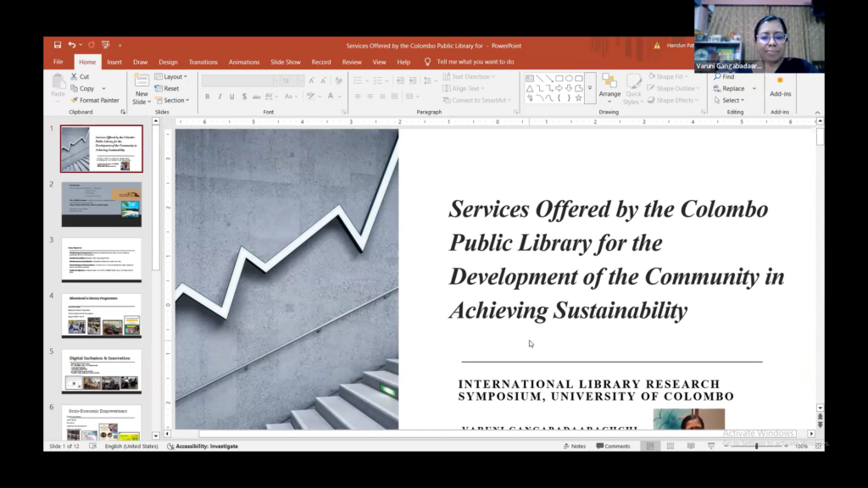The height and width of the screenshot is (488, 868).
Task: Switch to Normal view in status bar
Action: [x=650, y=446]
